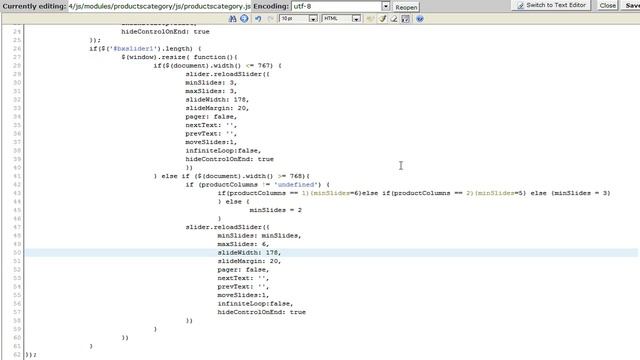The width and height of the screenshot is (640, 360).
Task: Click 'slider.reloadSlider({' on line 29
Action: click(x=227, y=74)
